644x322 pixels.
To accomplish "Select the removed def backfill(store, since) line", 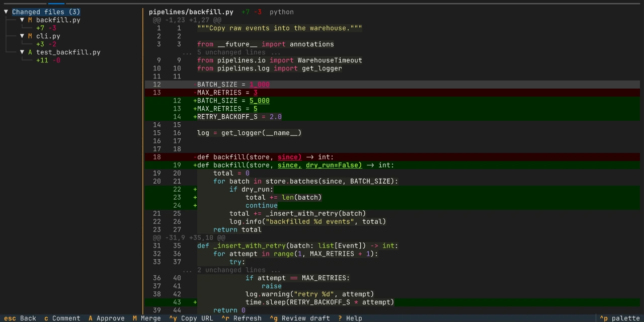I will 392,157.
